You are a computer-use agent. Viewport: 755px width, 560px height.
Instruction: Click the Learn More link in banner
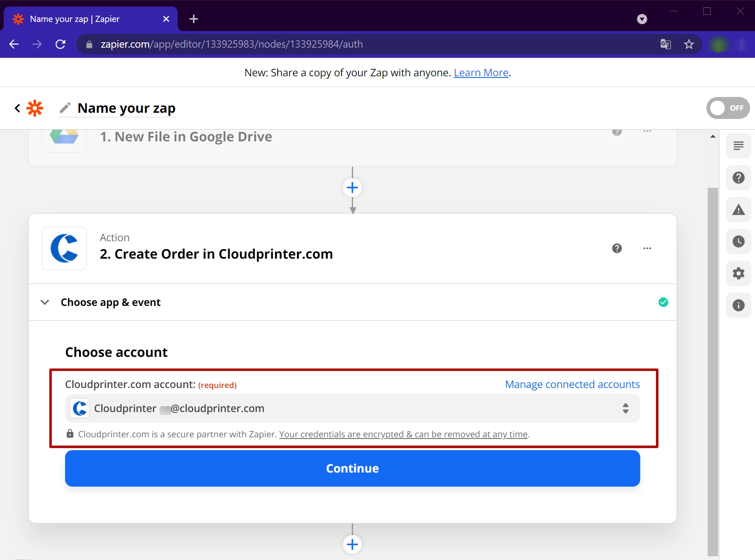pyautogui.click(x=481, y=73)
